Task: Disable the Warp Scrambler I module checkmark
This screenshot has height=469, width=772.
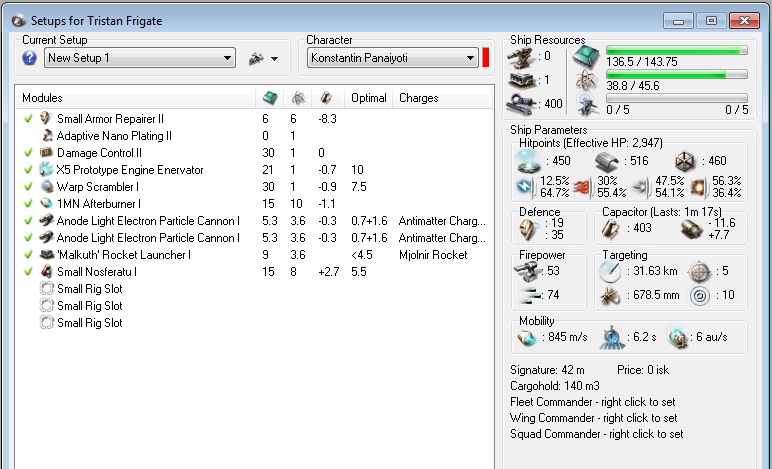Action: (28, 187)
